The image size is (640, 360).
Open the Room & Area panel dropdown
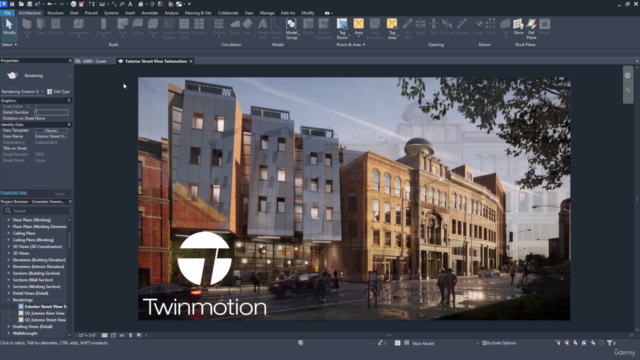(351, 44)
